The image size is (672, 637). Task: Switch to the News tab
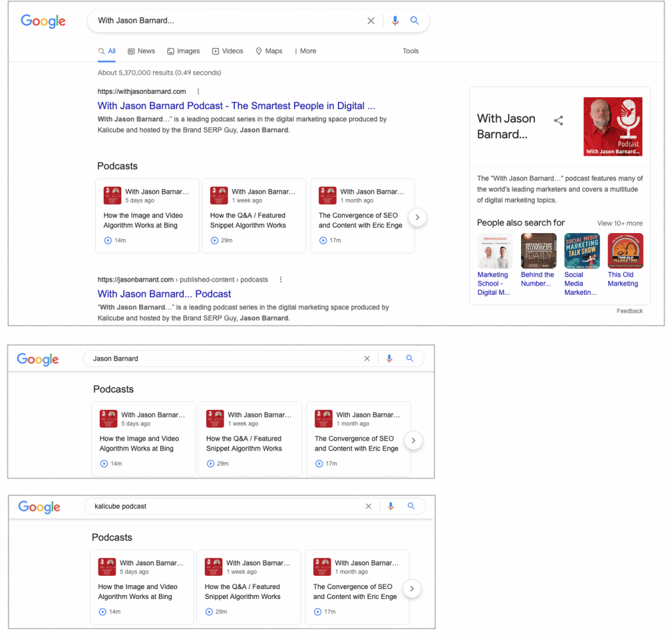[x=142, y=51]
